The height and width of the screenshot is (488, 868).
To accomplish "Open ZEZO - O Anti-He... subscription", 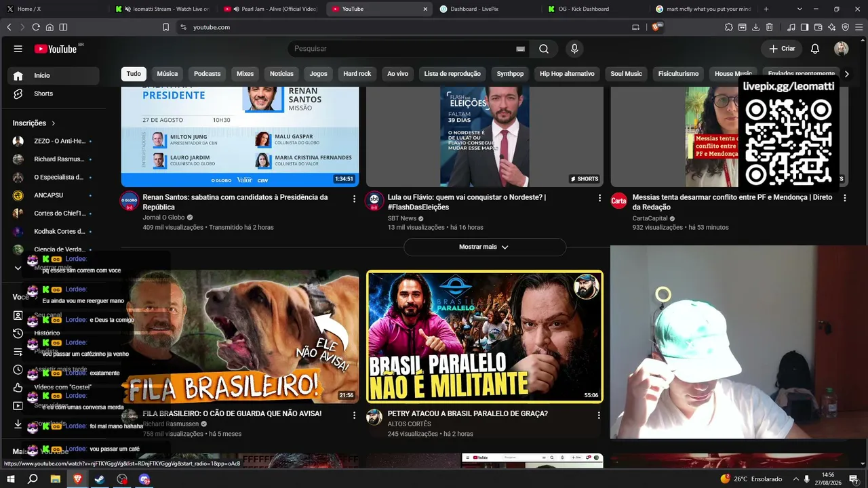I will [54, 141].
